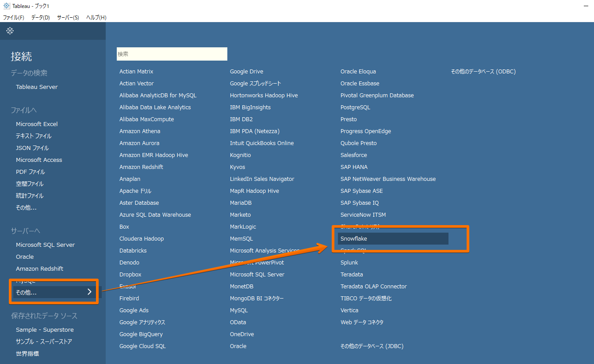This screenshot has height=364, width=594.
Task: Open その他のデータベース (ODBC) connector
Action: (x=483, y=72)
